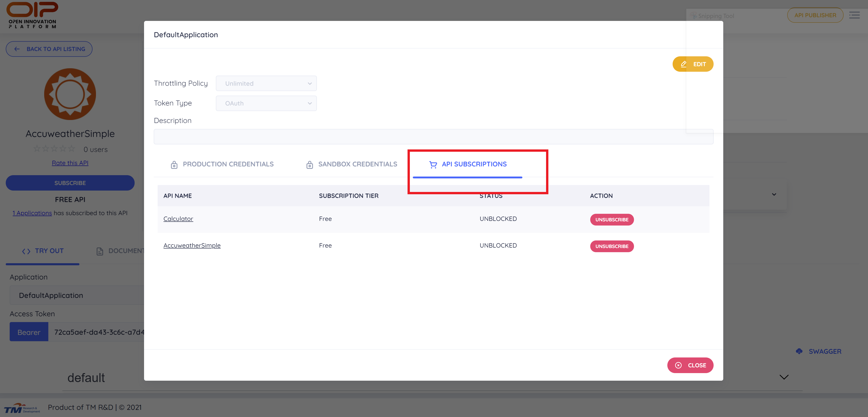Click the access token value field
The image size is (868, 417).
(96, 332)
